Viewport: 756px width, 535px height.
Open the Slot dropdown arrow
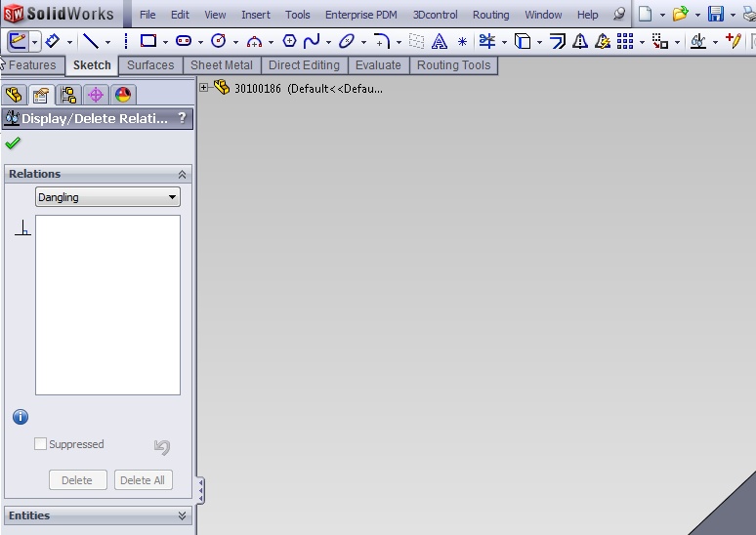pyautogui.click(x=200, y=42)
